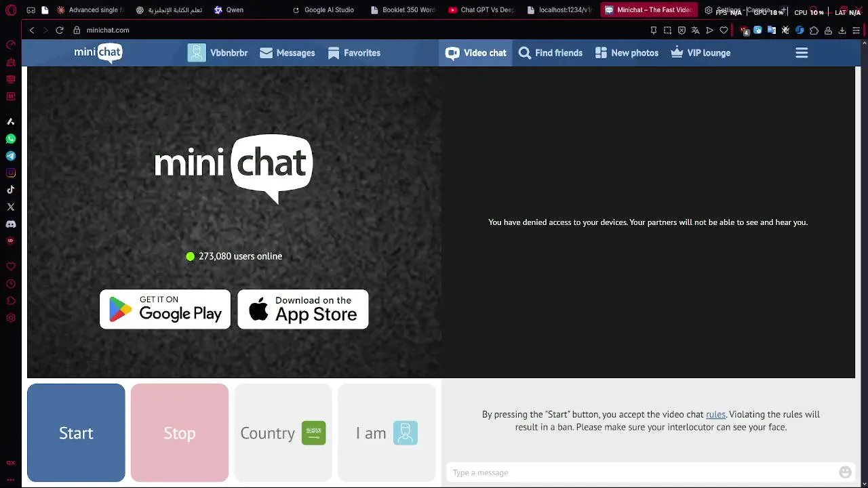868x488 pixels.
Task: Click the 273,080 users online text
Action: coord(240,256)
